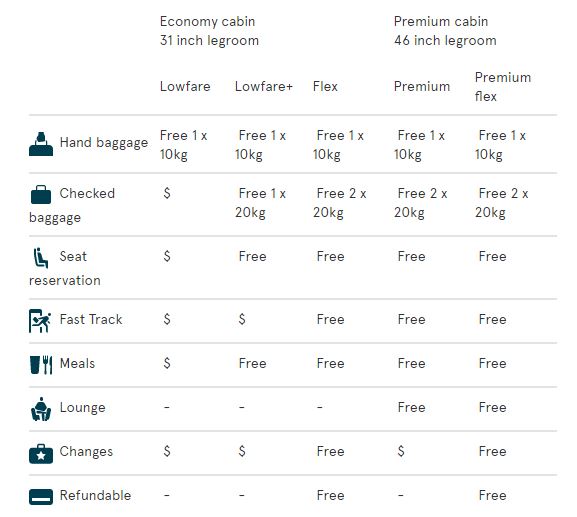The width and height of the screenshot is (577, 517).
Task: Click the Lowfare checked baggage dollar sign
Action: point(167,193)
